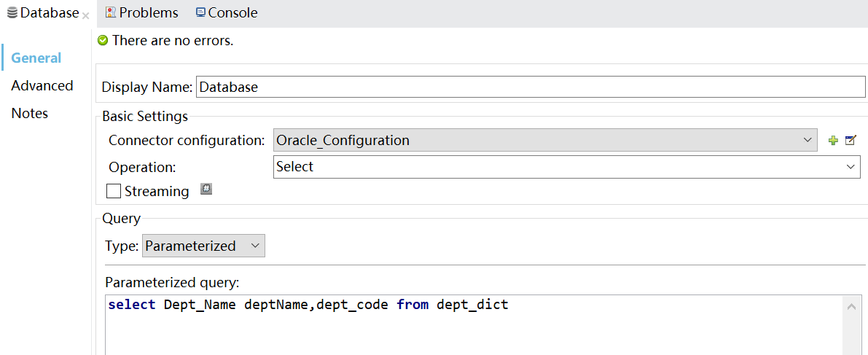Click inside the Parameterized query editor
Viewport: 868px width, 355px height.
coord(474,328)
